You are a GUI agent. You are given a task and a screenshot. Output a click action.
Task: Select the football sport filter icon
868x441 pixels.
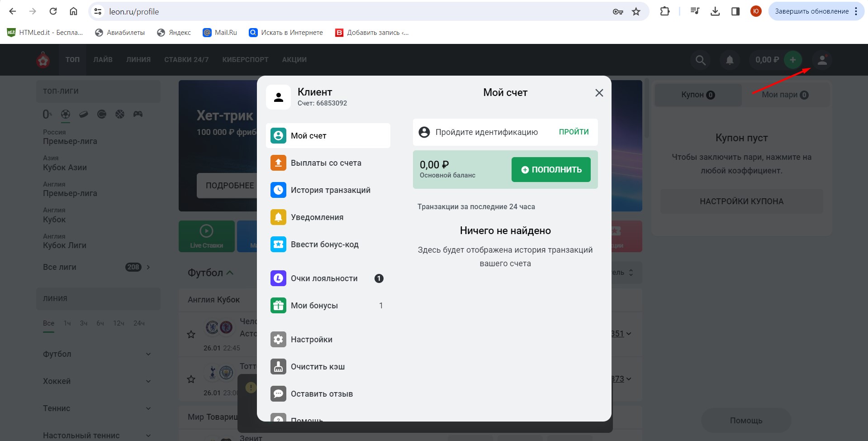[x=66, y=114]
